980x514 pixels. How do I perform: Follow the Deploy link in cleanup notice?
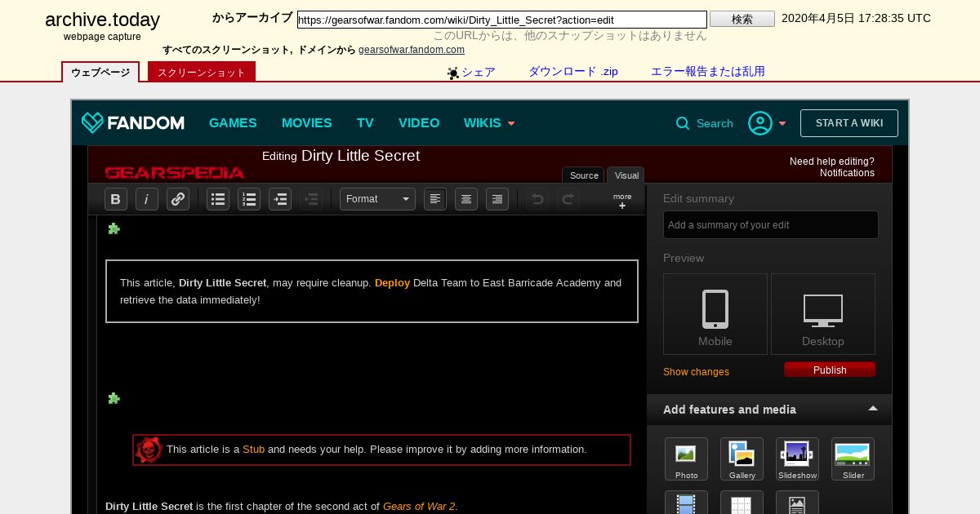pos(392,283)
